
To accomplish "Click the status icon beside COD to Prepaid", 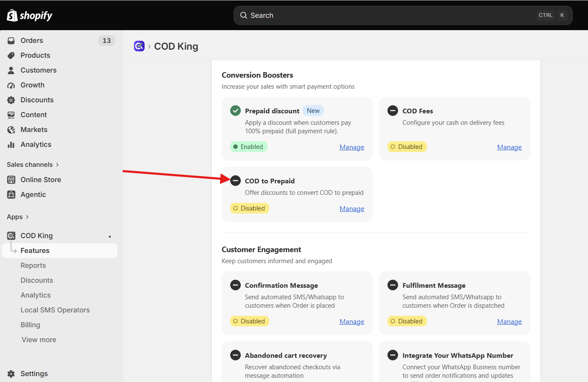I will coord(235,181).
